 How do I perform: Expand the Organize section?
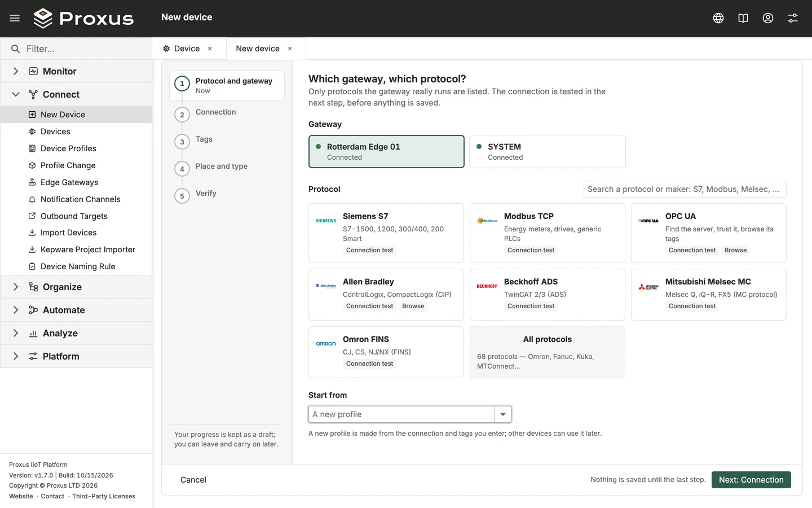[x=76, y=287]
